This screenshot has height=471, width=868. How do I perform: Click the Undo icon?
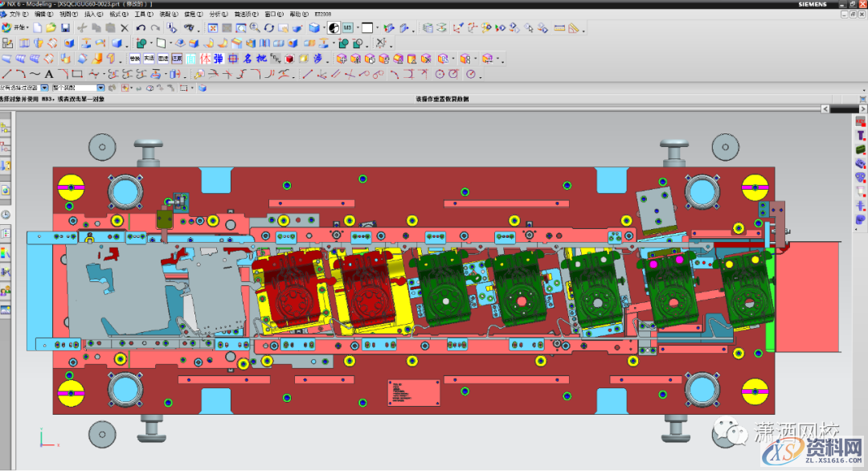coord(141,27)
